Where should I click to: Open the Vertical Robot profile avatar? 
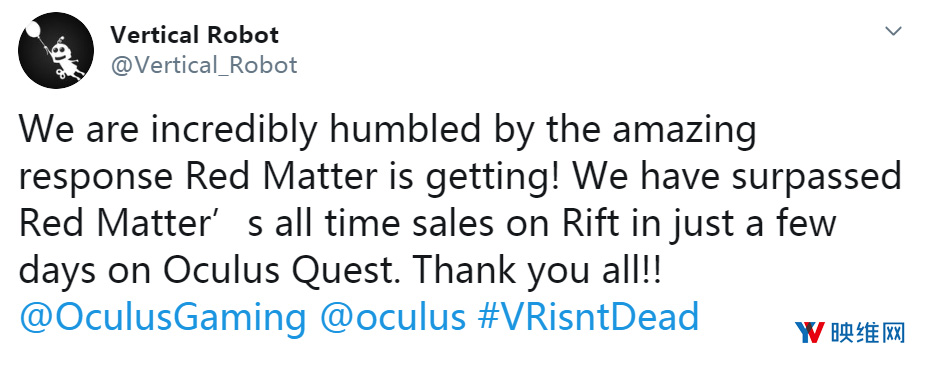[56, 50]
